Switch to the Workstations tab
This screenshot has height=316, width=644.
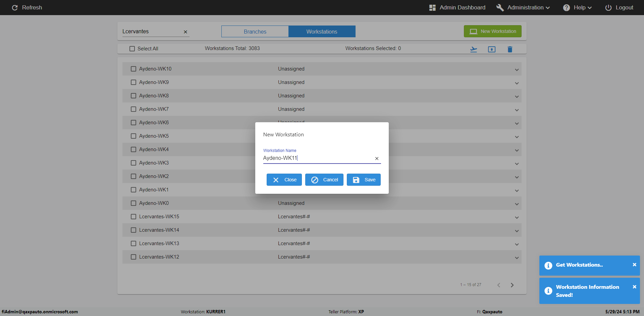pos(322,32)
